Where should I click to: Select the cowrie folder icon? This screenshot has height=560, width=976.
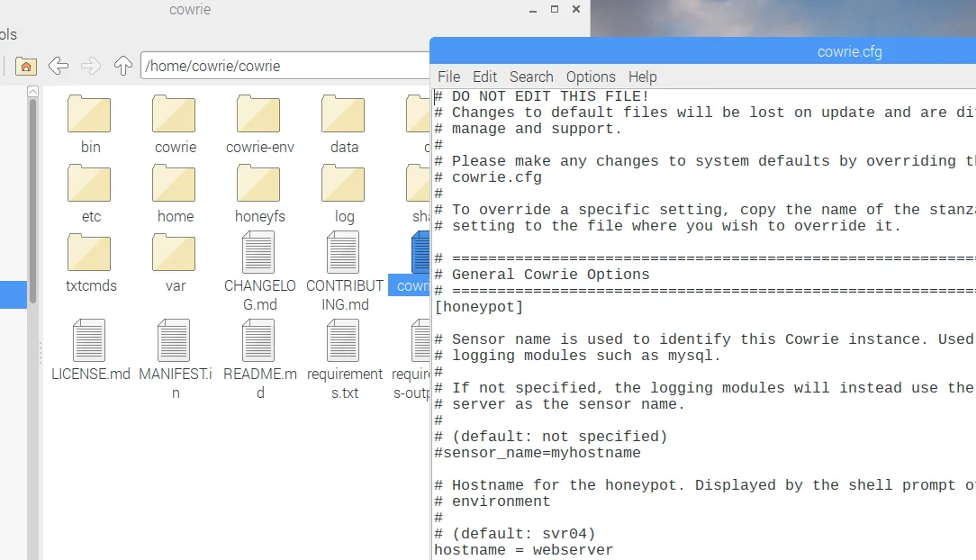point(175,113)
